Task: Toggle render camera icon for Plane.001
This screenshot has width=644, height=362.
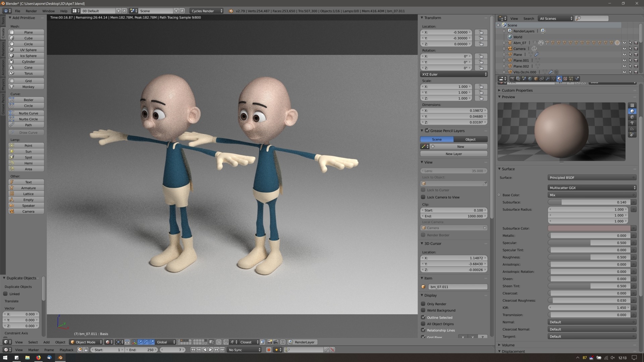Action: (x=636, y=60)
